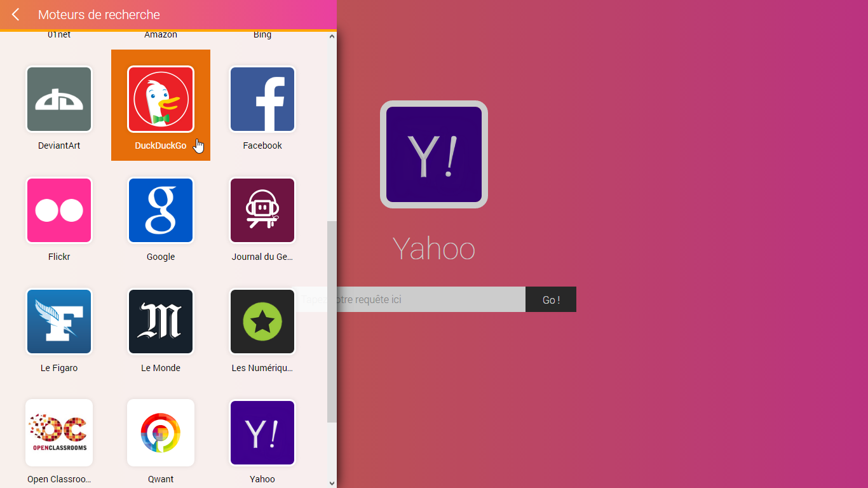Click the Amazon label at list top
Screen dimensions: 868x488
(161, 35)
